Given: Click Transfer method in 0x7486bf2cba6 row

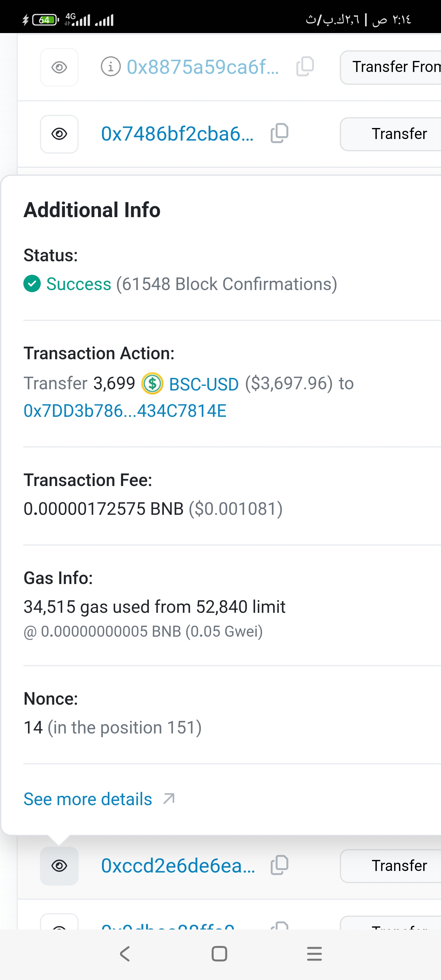Looking at the screenshot, I should tap(399, 134).
